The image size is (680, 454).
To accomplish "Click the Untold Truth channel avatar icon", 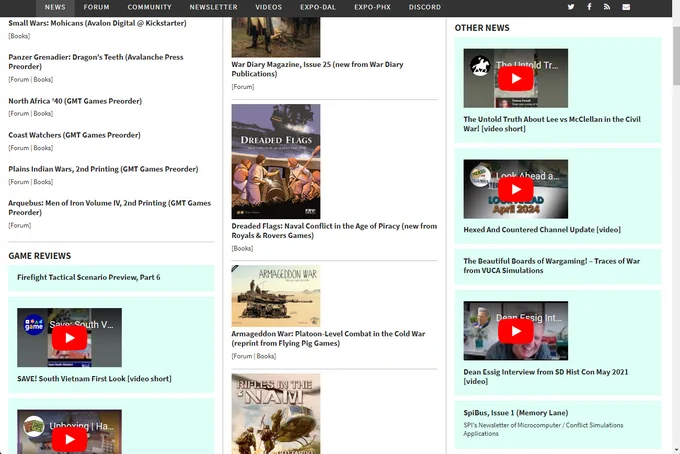I will [x=480, y=65].
